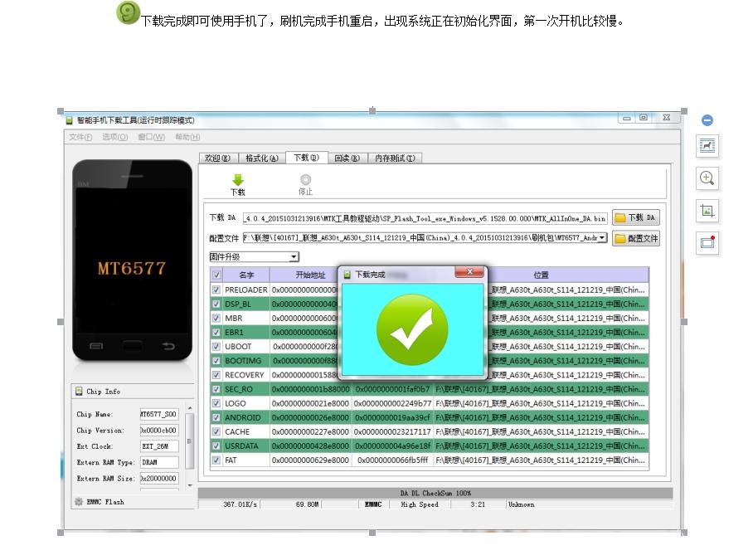Click the 配置文件 browse button
The height and width of the screenshot is (560, 753).
[637, 237]
